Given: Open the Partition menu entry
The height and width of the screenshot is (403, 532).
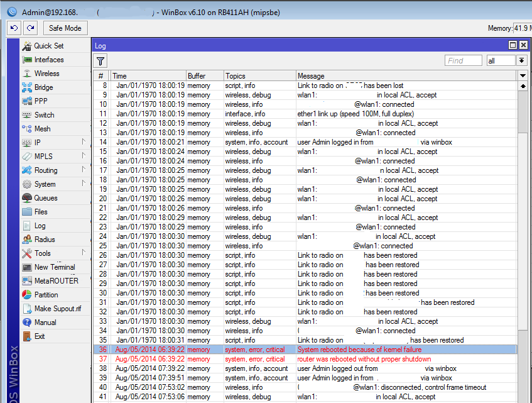Looking at the screenshot, I should pos(46,295).
